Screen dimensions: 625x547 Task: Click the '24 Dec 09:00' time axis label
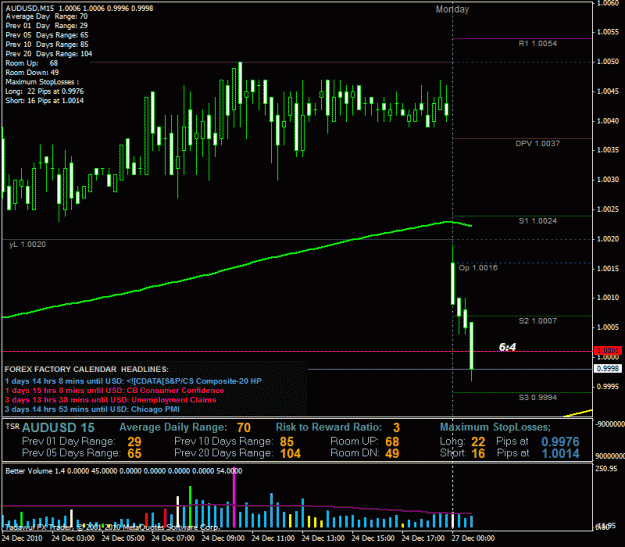[x=223, y=538]
